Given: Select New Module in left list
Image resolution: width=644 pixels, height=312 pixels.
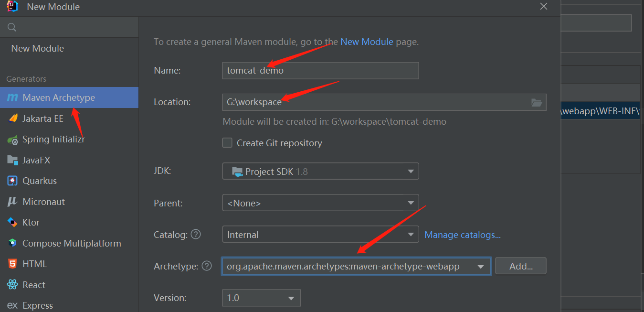Looking at the screenshot, I should pyautogui.click(x=38, y=48).
